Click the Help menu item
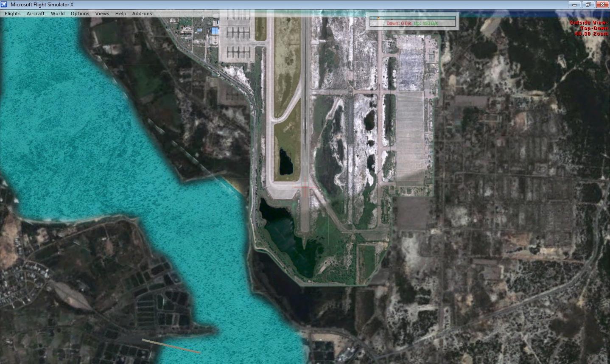 click(x=121, y=14)
